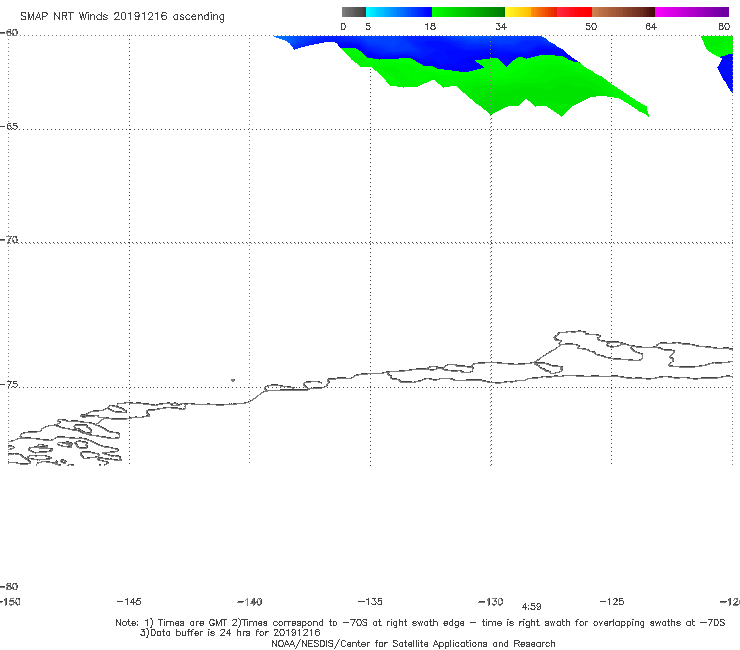Click the latitude label '-70'
Image resolution: width=740 pixels, height=650 pixels.
click(x=9, y=240)
